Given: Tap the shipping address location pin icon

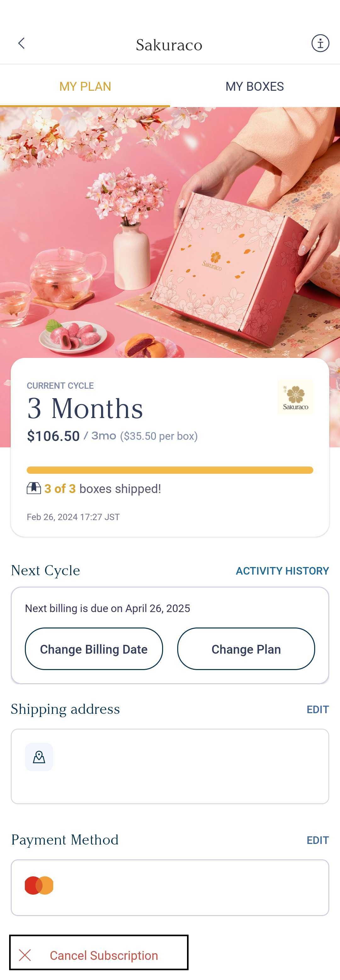Looking at the screenshot, I should click(x=39, y=757).
